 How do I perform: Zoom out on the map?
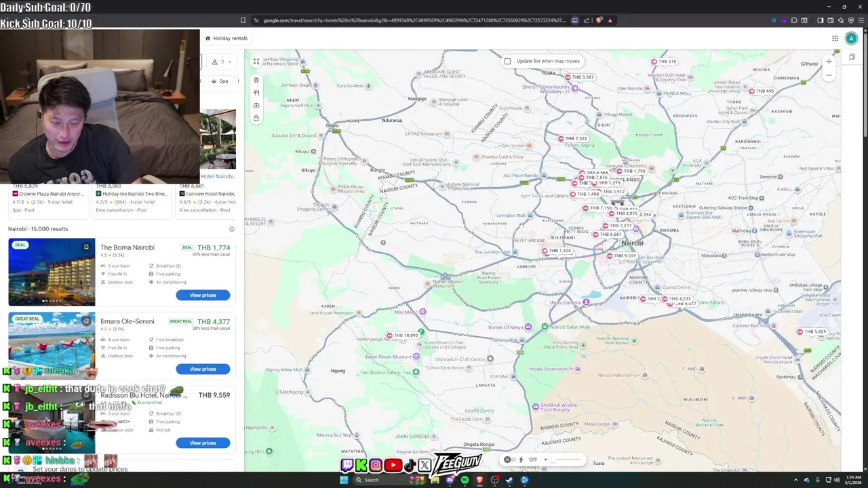coord(828,75)
